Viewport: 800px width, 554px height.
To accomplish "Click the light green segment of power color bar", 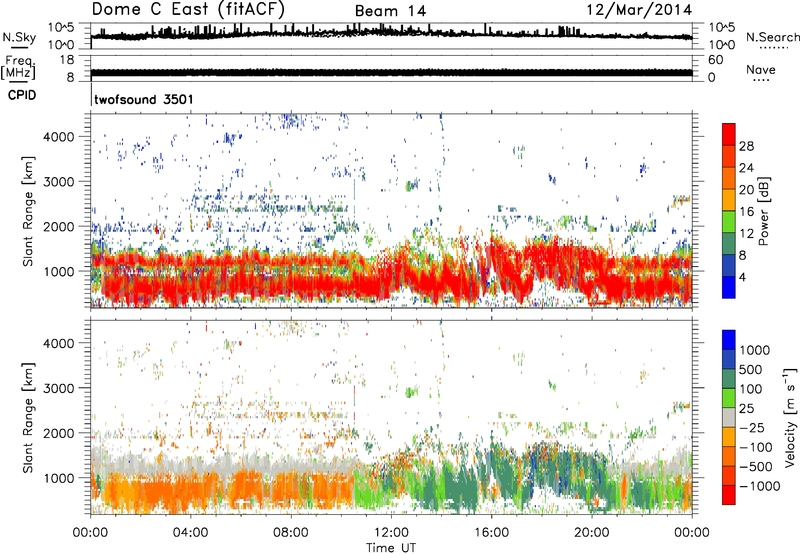I will pyautogui.click(x=729, y=221).
